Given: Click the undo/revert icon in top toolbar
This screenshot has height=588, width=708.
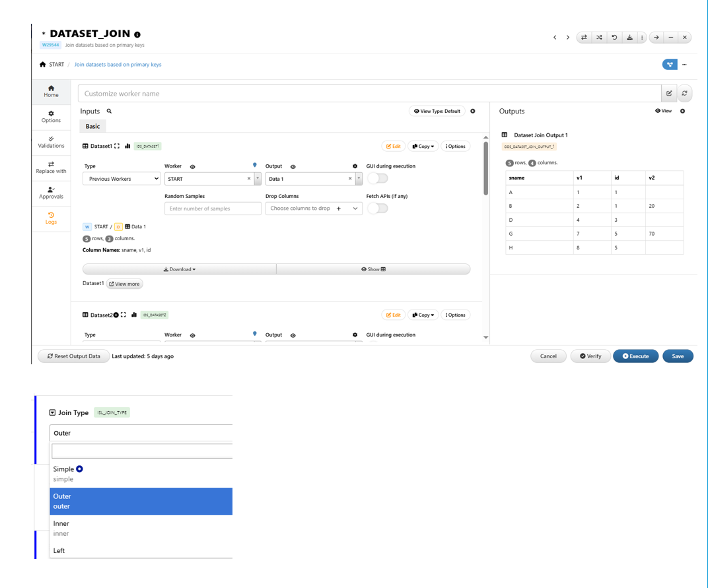Looking at the screenshot, I should [614, 38].
